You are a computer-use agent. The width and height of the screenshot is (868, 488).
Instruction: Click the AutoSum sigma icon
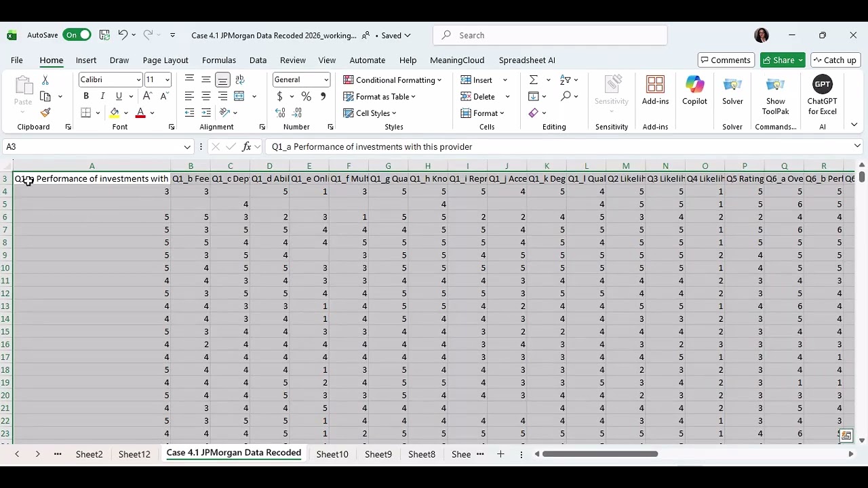point(534,80)
